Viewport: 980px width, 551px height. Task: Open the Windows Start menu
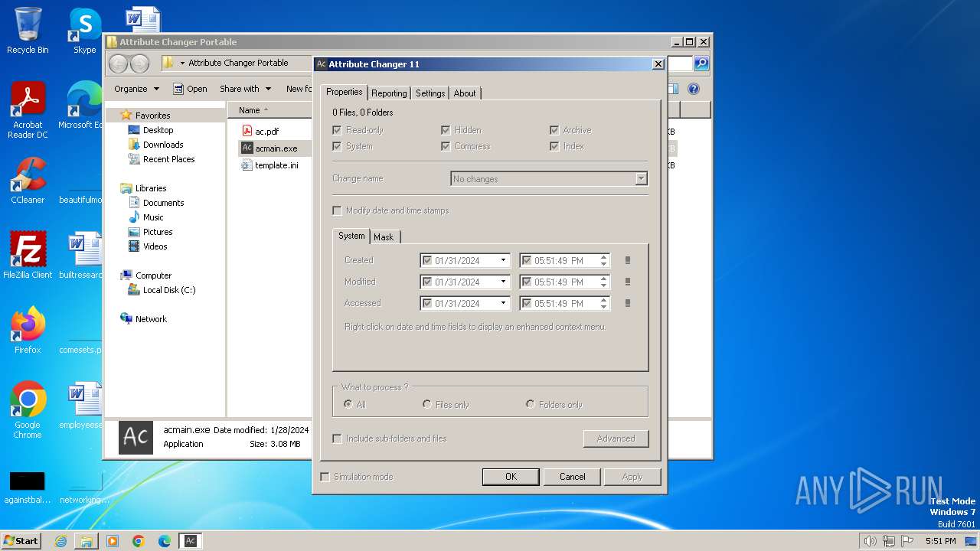pos(21,541)
